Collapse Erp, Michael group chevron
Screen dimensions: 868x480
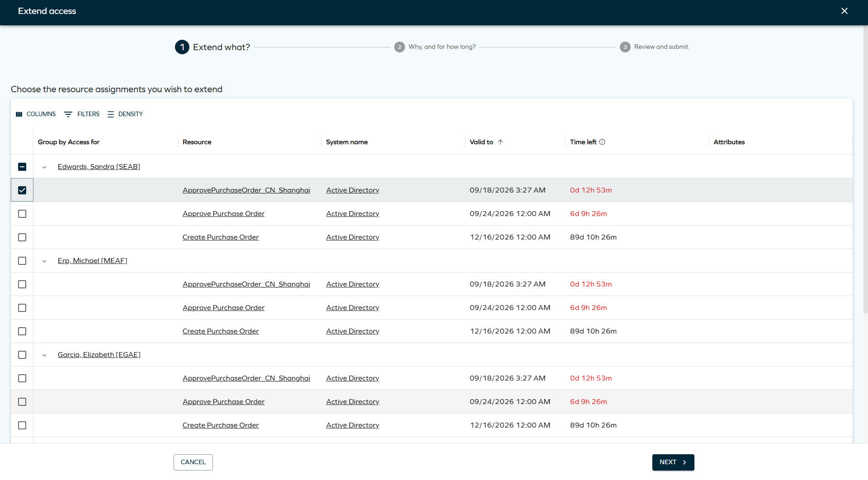[x=44, y=261]
